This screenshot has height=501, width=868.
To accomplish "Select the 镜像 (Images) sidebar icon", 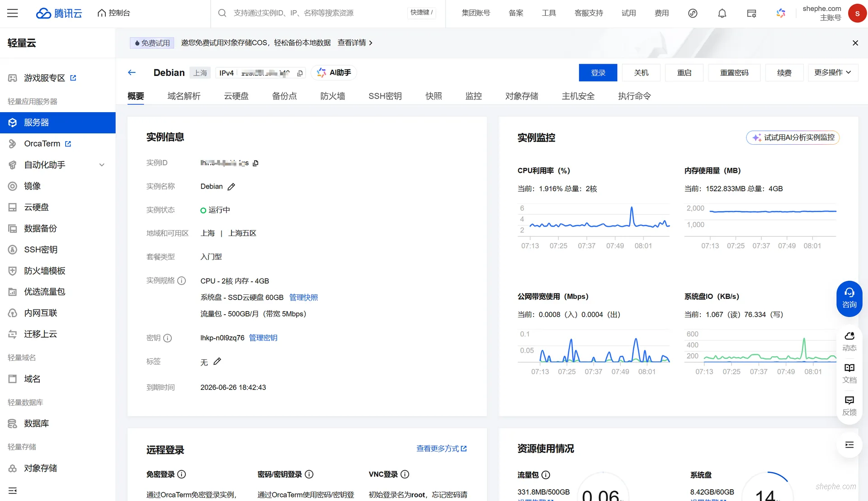I will click(13, 186).
